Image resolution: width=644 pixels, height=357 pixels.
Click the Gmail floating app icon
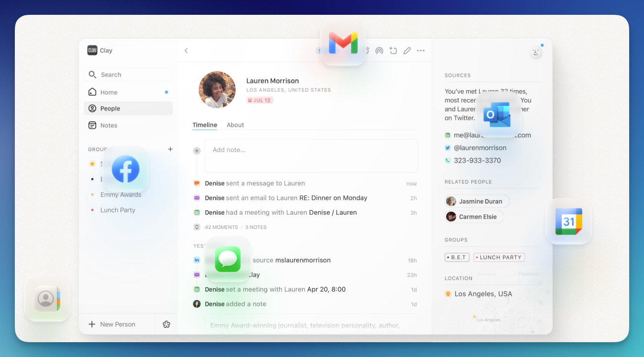point(343,43)
